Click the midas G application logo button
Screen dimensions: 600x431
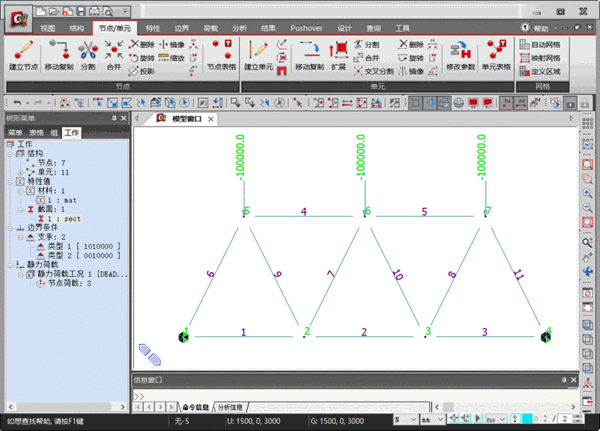(x=19, y=19)
